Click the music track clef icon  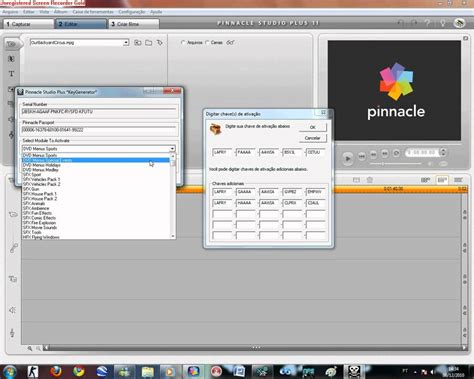point(12,333)
